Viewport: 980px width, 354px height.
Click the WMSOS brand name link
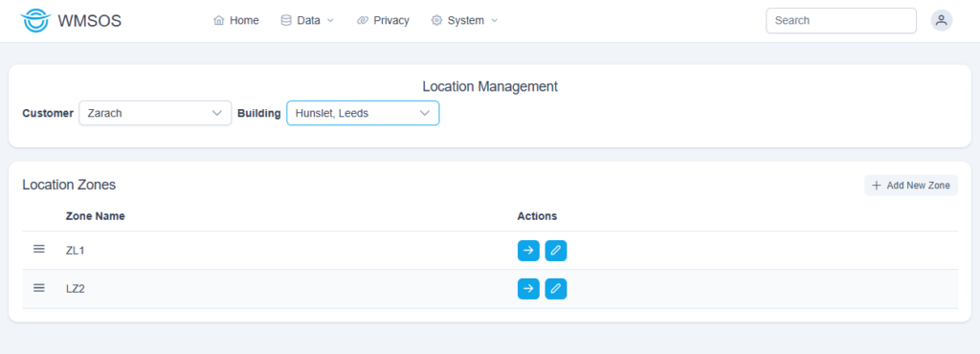click(89, 21)
